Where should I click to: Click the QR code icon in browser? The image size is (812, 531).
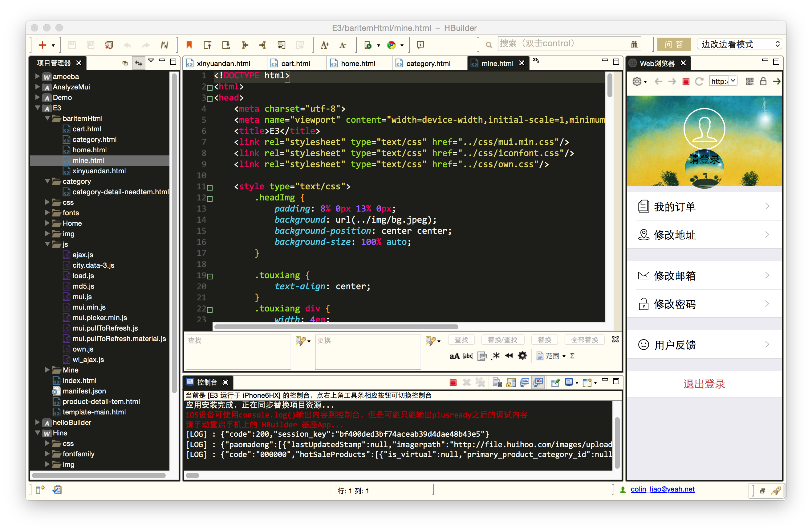[749, 81]
